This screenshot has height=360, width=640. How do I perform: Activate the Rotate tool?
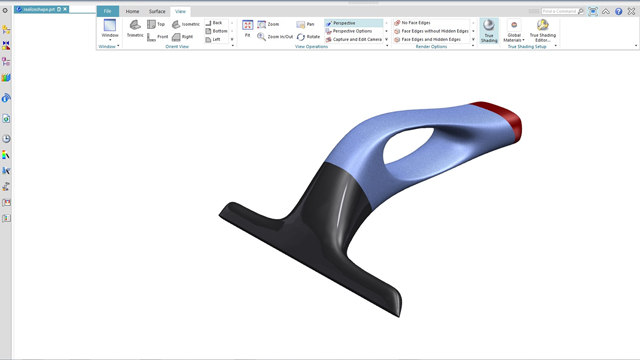308,37
